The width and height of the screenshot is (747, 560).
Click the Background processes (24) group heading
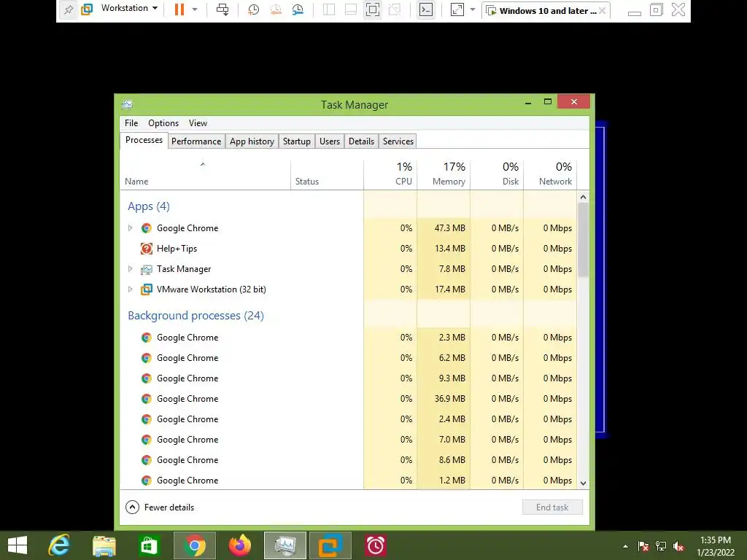click(196, 316)
